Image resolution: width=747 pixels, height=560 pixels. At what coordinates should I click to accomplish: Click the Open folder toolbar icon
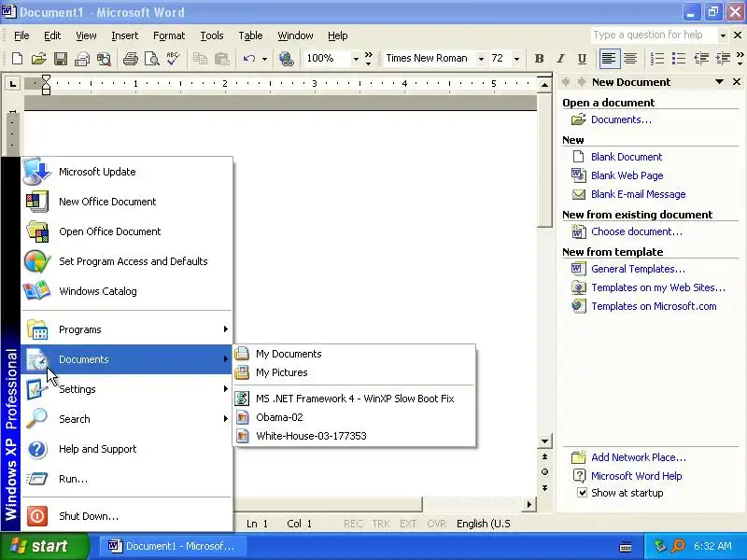click(x=39, y=59)
